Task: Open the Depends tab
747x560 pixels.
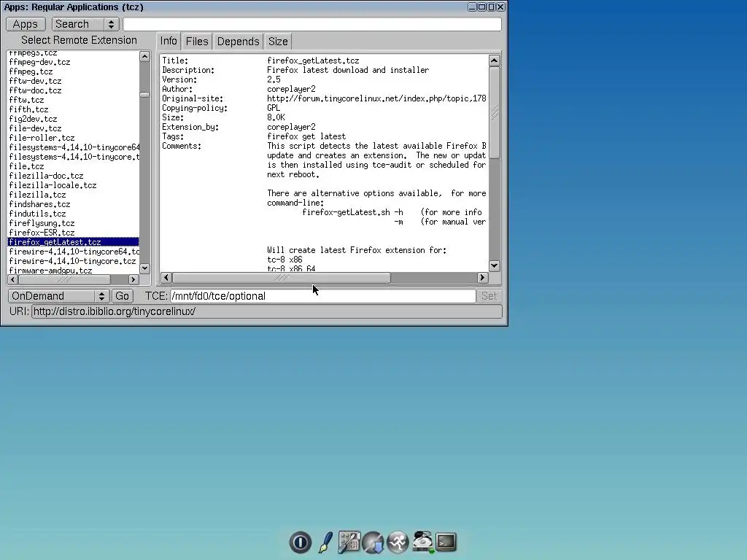Action: coord(238,42)
